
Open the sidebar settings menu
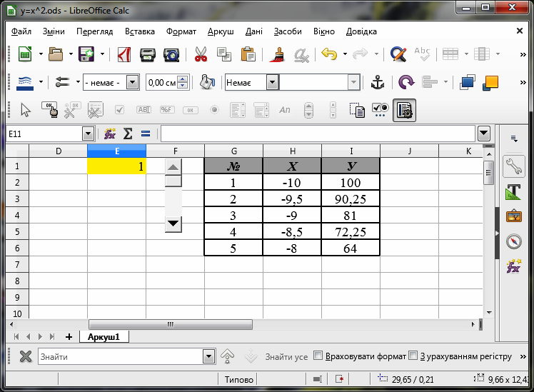click(514, 139)
